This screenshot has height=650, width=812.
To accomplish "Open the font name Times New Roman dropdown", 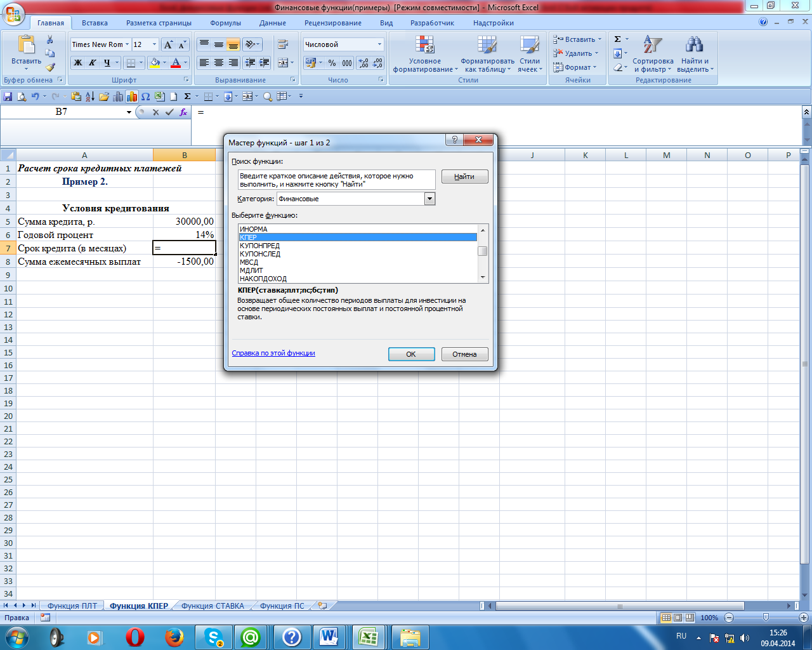I will pyautogui.click(x=127, y=44).
